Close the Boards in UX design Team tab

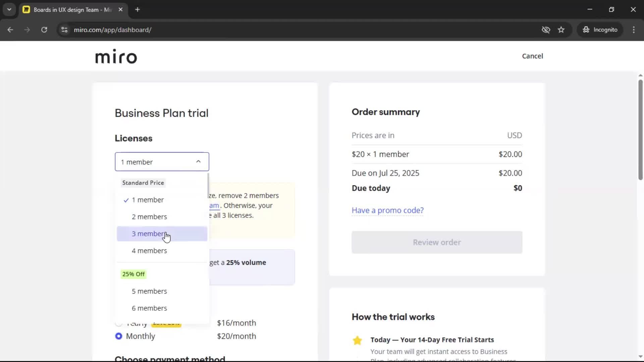pyautogui.click(x=120, y=10)
